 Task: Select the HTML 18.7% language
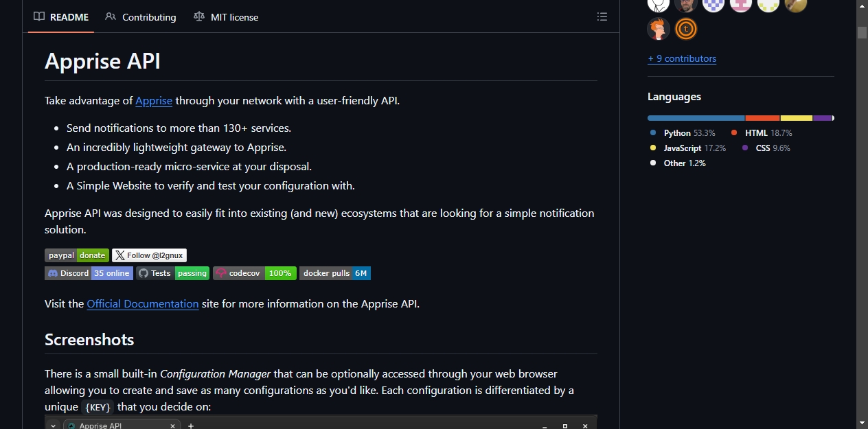point(762,133)
